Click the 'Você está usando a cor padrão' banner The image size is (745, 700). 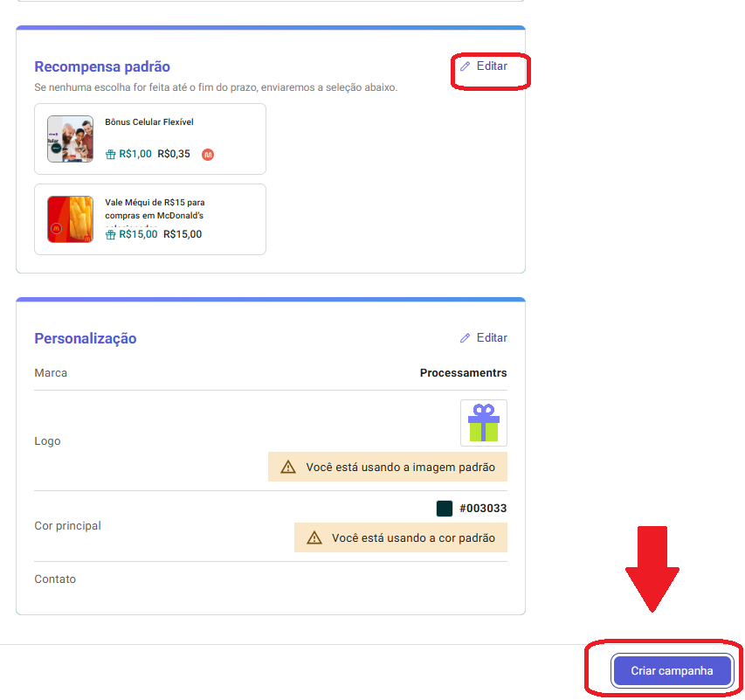click(412, 538)
